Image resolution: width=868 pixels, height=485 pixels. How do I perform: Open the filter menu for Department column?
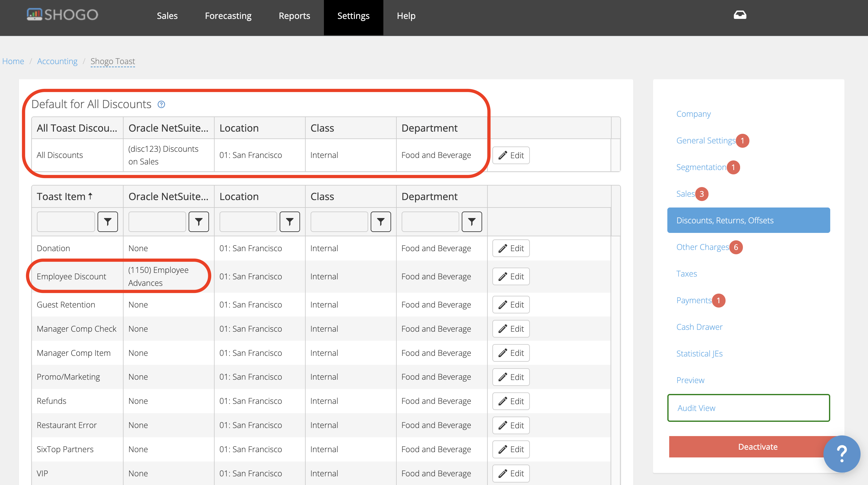471,221
